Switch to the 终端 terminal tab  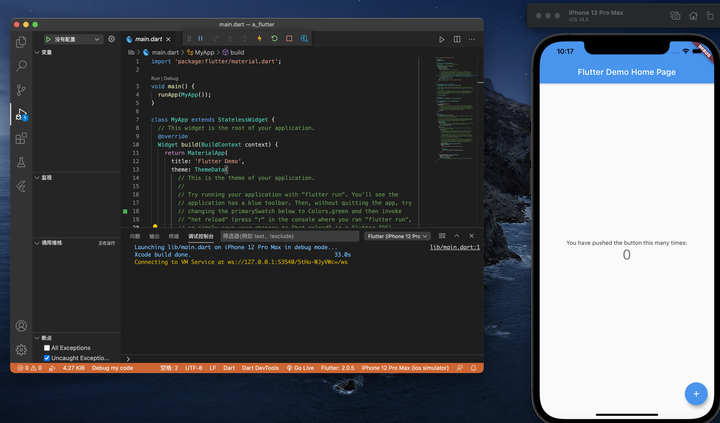pos(174,236)
